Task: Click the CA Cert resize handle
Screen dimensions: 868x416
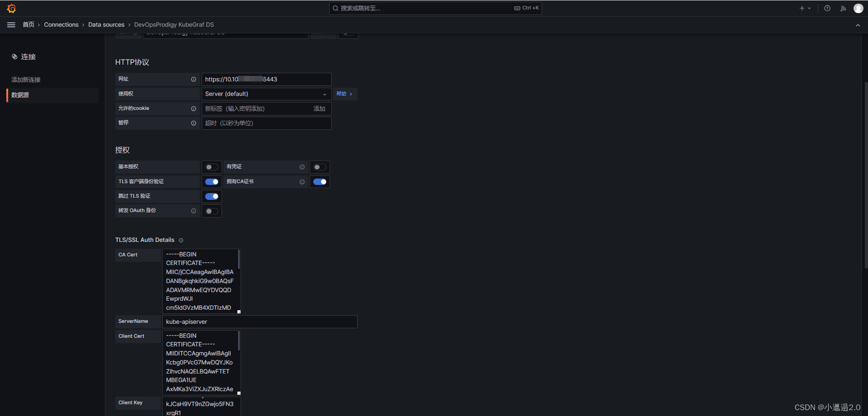Action: tap(239, 312)
